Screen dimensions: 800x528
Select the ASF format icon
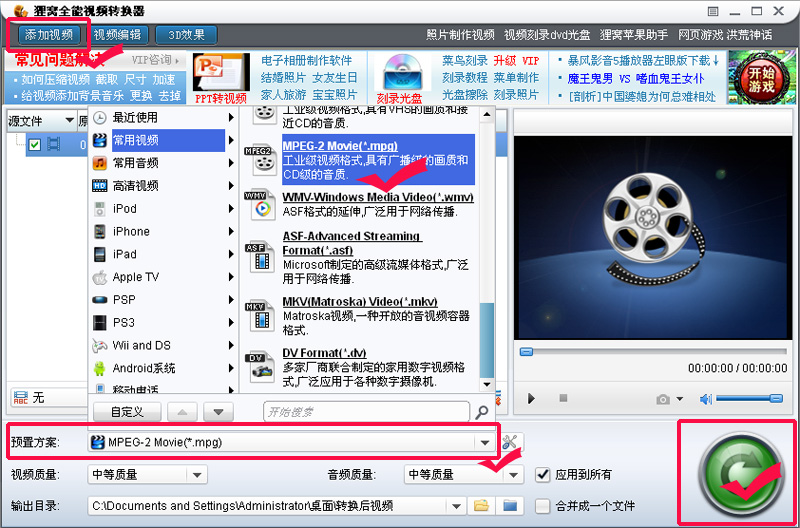pos(261,257)
